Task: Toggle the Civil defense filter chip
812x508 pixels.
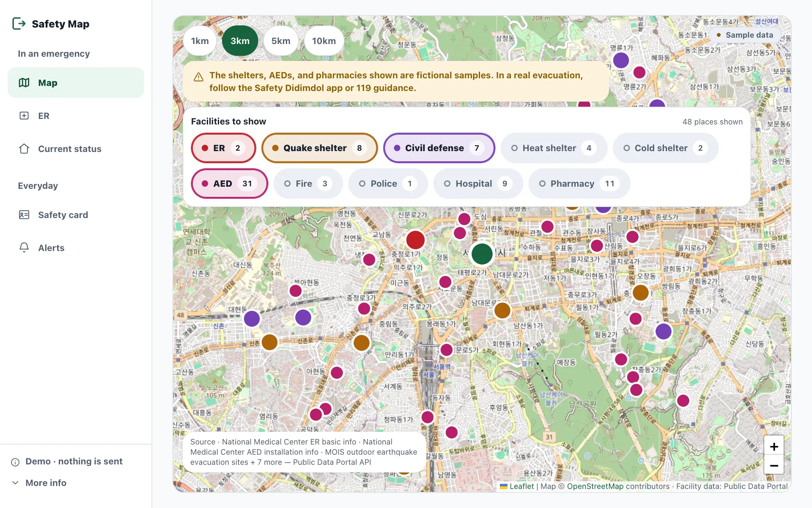Action: 439,148
